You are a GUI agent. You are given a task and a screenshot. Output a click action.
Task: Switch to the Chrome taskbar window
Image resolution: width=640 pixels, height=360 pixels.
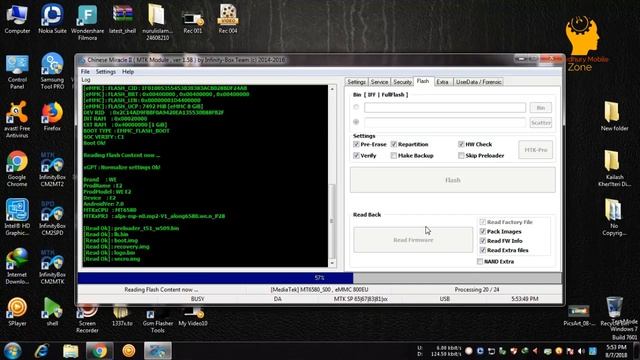99,351
